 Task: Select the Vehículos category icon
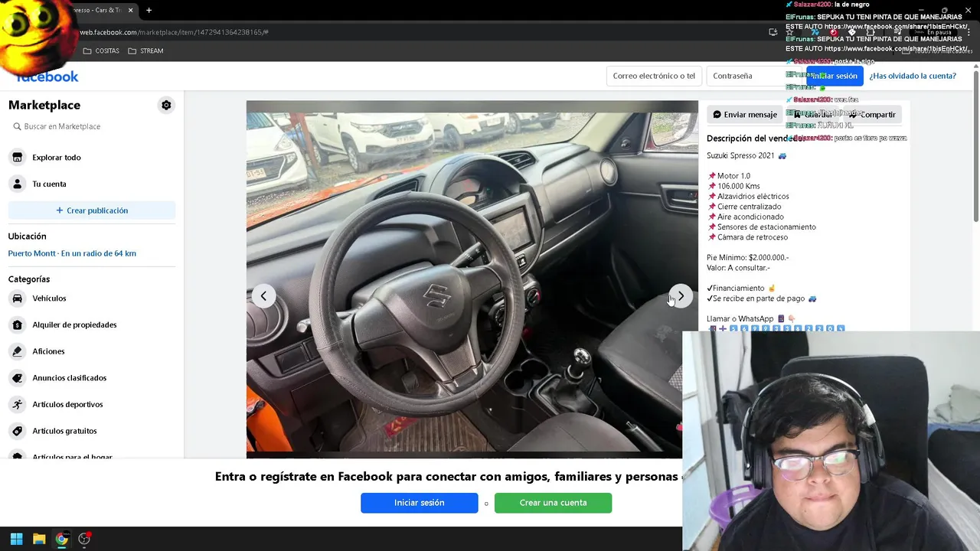(18, 298)
